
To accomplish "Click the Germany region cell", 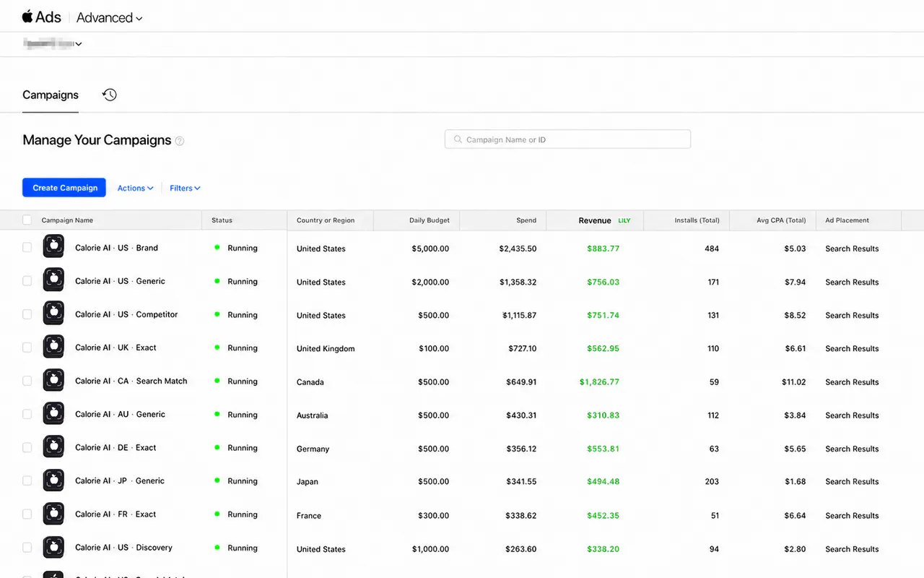I will (313, 449).
